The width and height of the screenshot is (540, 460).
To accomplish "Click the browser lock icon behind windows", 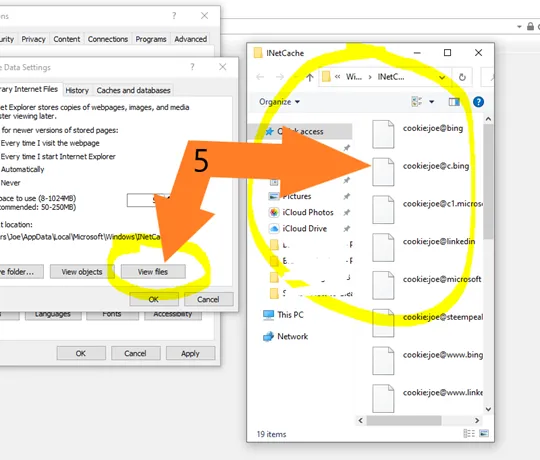I will [x=530, y=26].
